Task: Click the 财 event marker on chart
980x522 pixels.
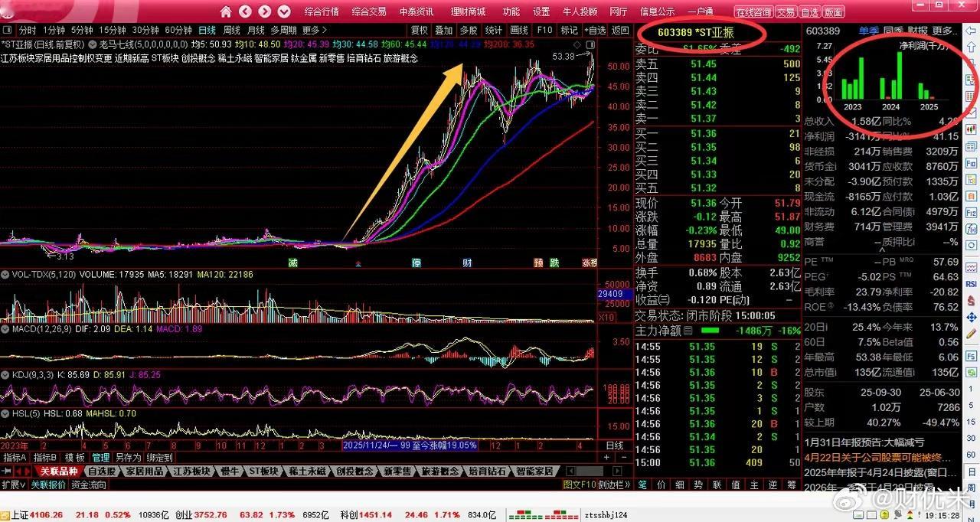Action: pyautogui.click(x=466, y=263)
